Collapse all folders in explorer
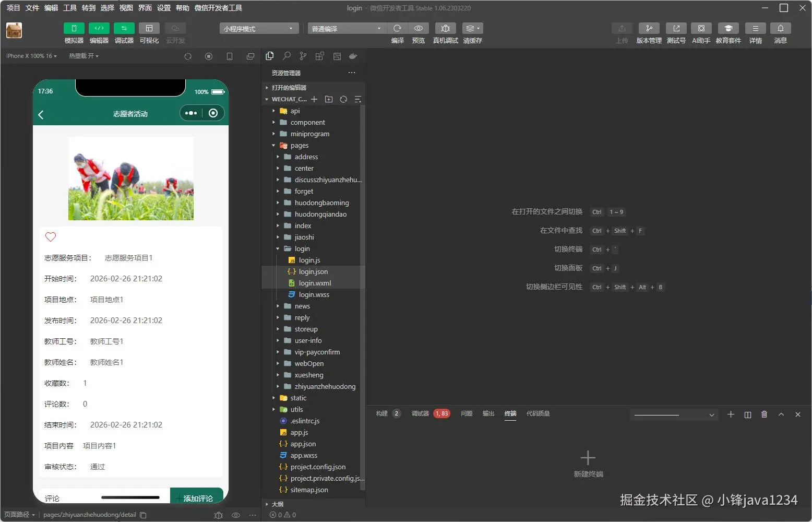The height and width of the screenshot is (522, 812). [358, 99]
